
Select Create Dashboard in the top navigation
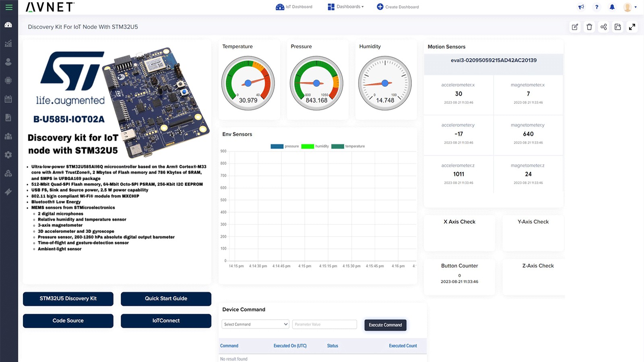(x=398, y=6)
